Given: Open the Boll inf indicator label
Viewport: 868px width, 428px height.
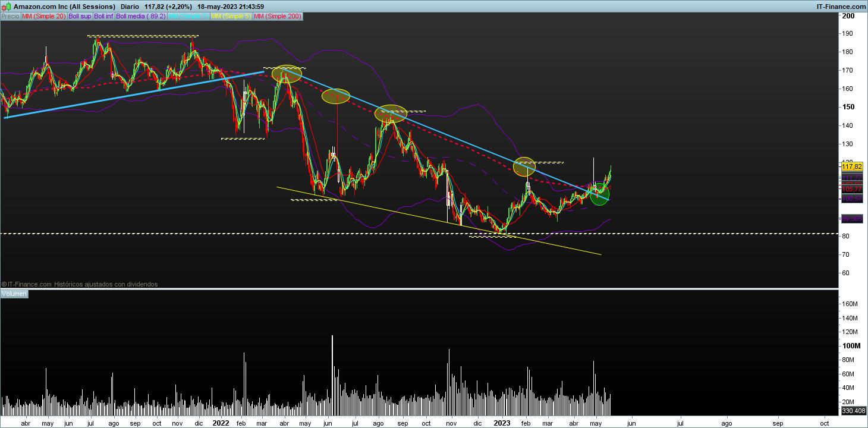Looking at the screenshot, I should (x=104, y=16).
